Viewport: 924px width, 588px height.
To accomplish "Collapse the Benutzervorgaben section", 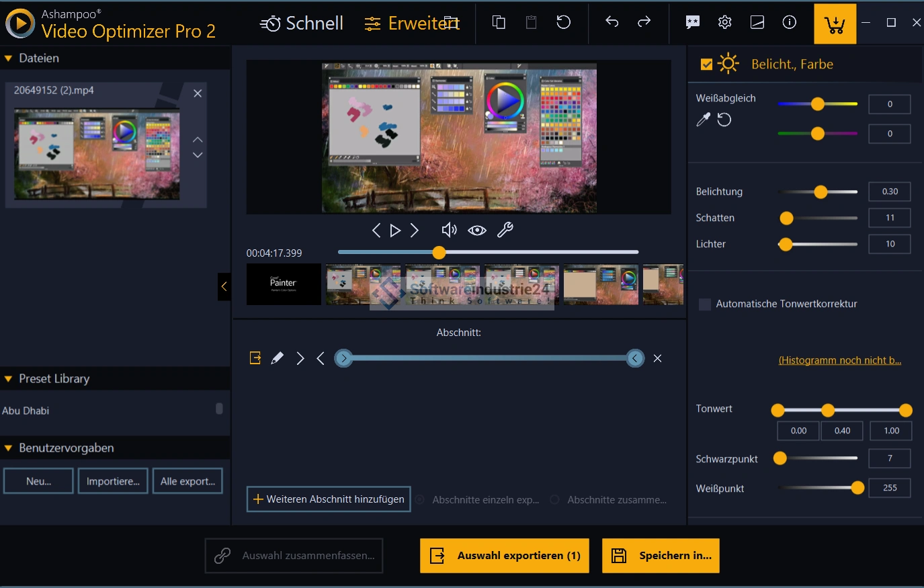I will pos(9,448).
